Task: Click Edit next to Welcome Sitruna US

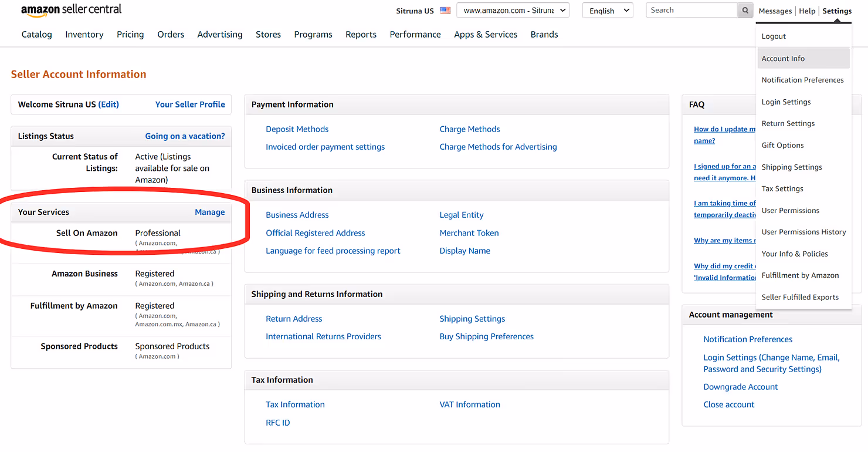Action: [x=108, y=104]
